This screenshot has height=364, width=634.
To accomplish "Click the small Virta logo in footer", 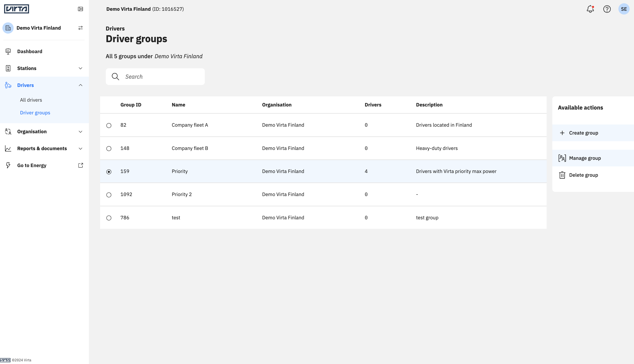I will click(x=5, y=360).
